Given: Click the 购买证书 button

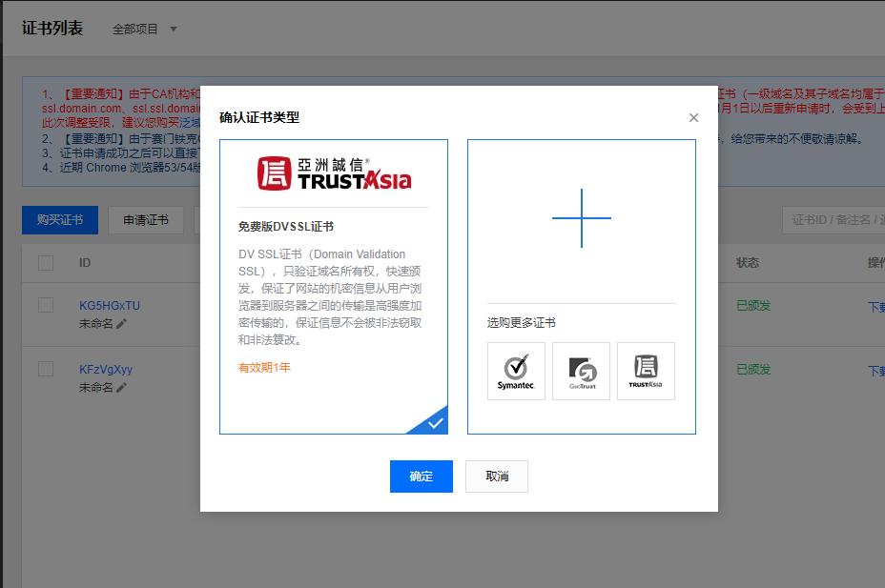Looking at the screenshot, I should [60, 220].
